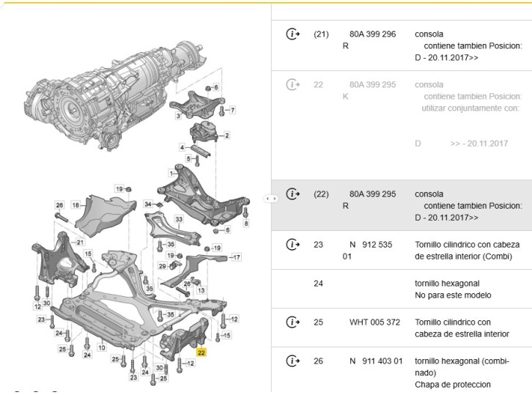Click 'Chapa de proteccion' text

pyautogui.click(x=453, y=385)
